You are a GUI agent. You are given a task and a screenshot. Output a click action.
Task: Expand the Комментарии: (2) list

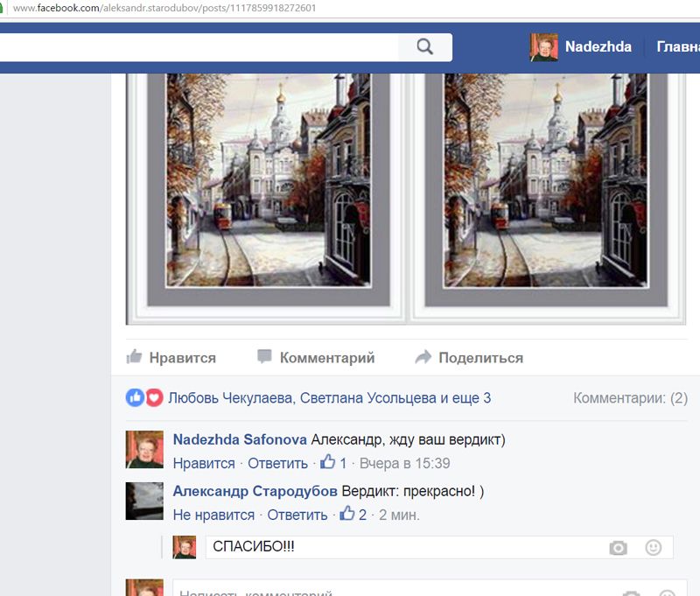tap(630, 398)
